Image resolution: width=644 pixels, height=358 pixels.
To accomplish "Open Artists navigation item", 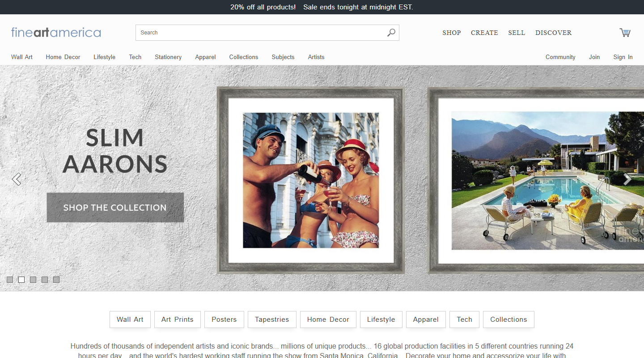I will (x=316, y=57).
